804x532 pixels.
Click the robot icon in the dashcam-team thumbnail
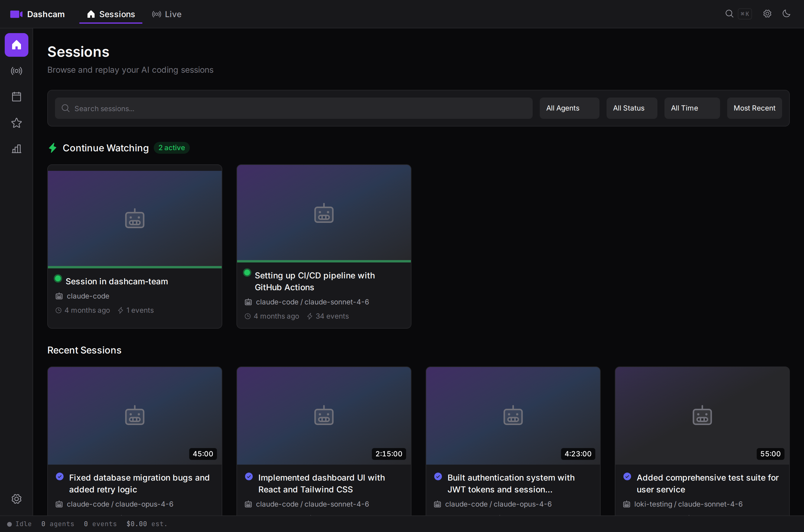coord(135,218)
